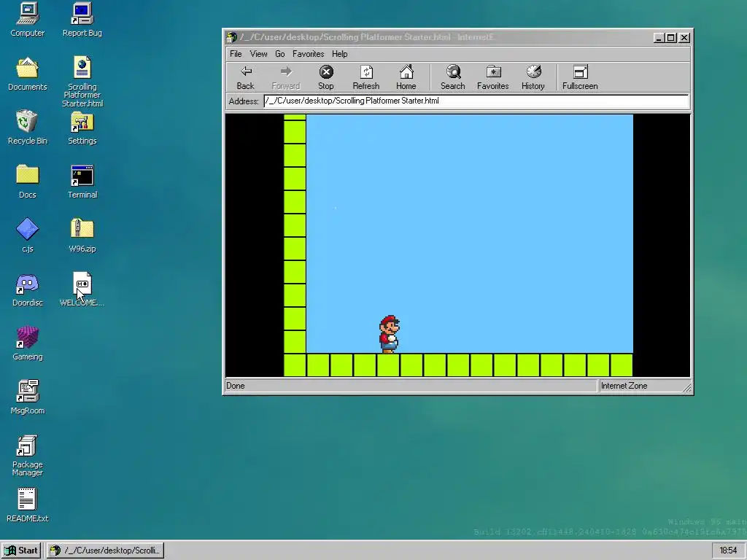Select the README.txt file icon
The height and width of the screenshot is (560, 747).
pos(28,505)
